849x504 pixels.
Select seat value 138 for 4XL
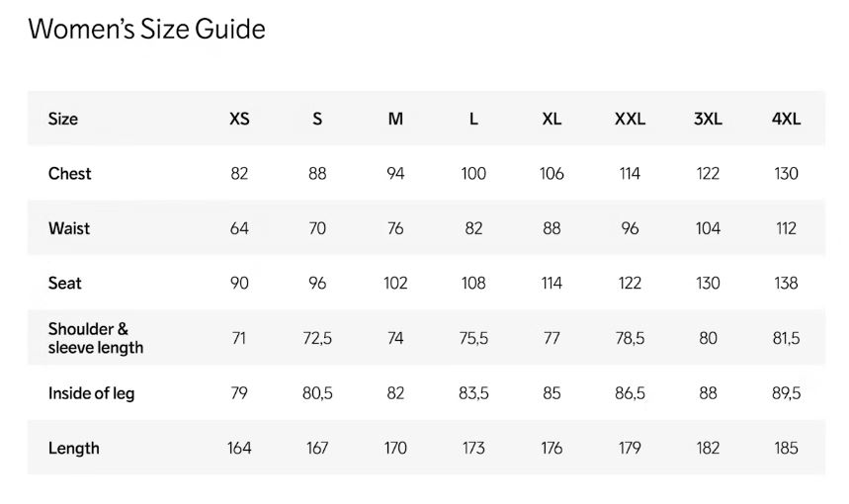point(786,283)
